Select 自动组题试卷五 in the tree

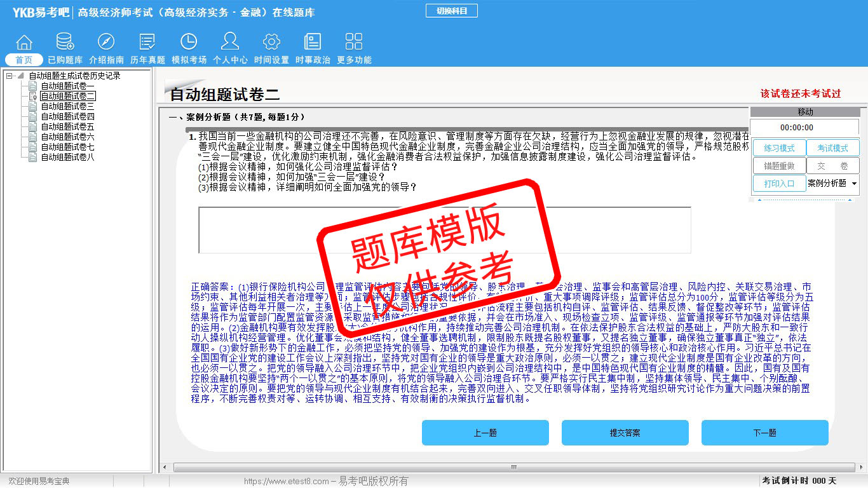coord(67,126)
